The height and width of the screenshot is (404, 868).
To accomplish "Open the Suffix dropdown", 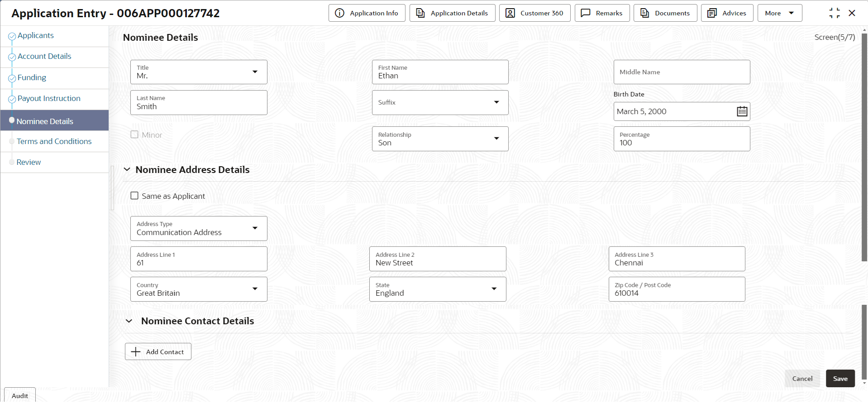I will coord(440,102).
